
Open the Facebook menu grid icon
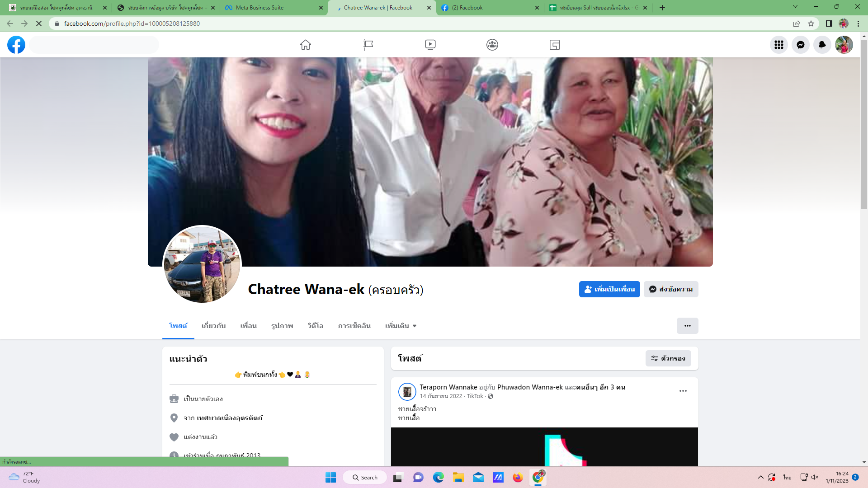(778, 45)
